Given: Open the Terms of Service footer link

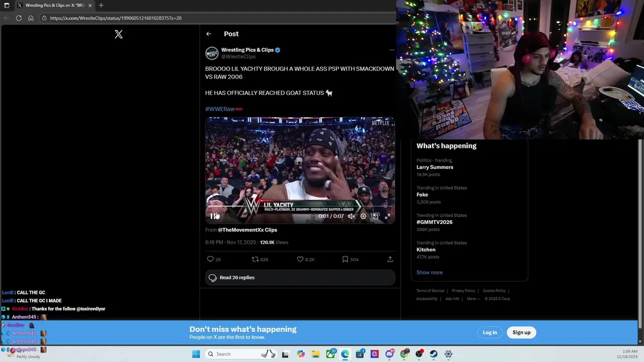Looking at the screenshot, I should (430, 291).
